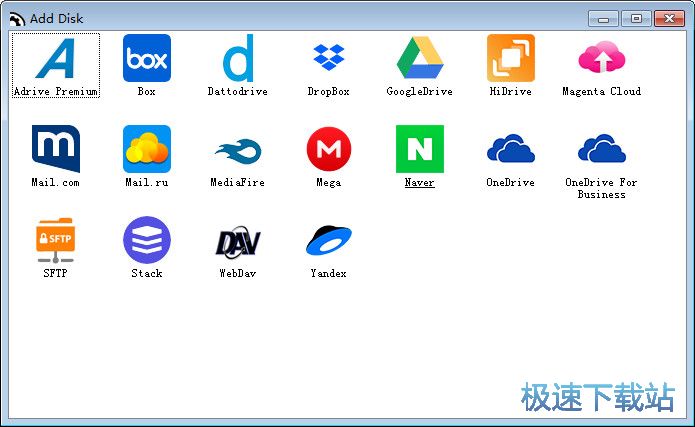695x427 pixels.
Task: Click the Naver underlined label
Action: pos(420,183)
